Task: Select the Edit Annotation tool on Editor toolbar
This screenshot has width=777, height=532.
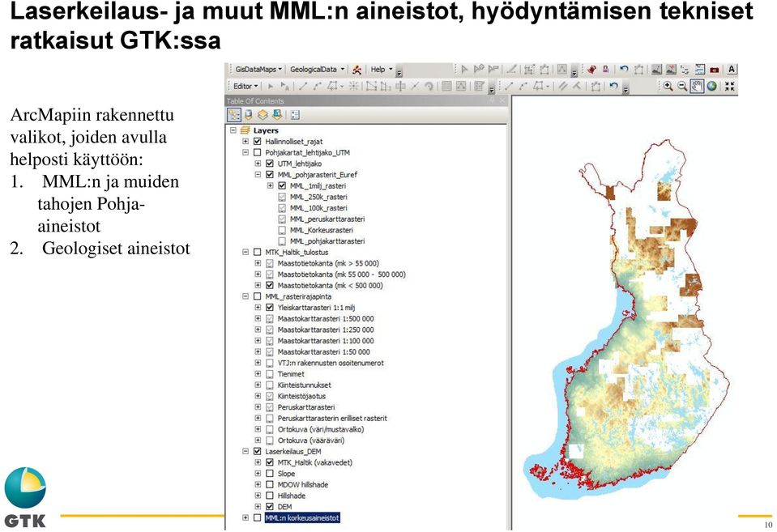Action: coord(285,86)
